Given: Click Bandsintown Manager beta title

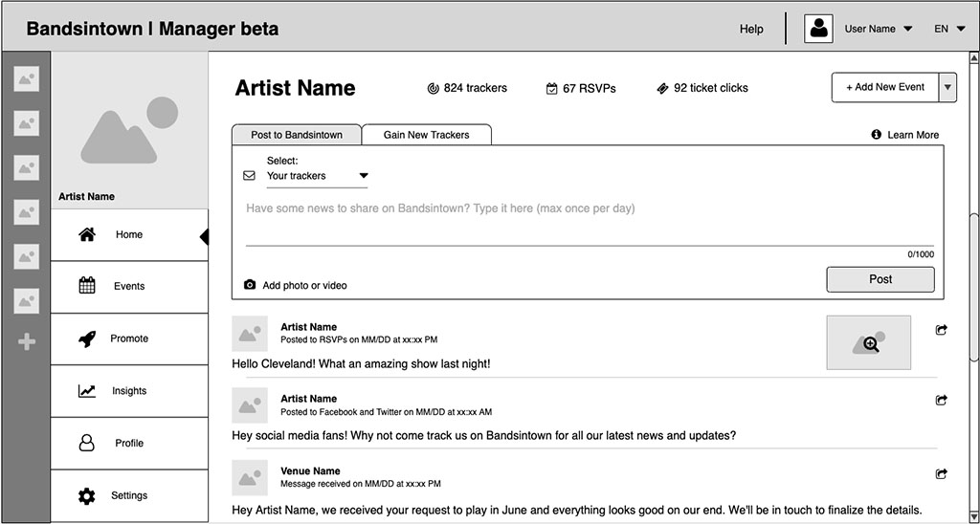Looking at the screenshot, I should [x=152, y=29].
